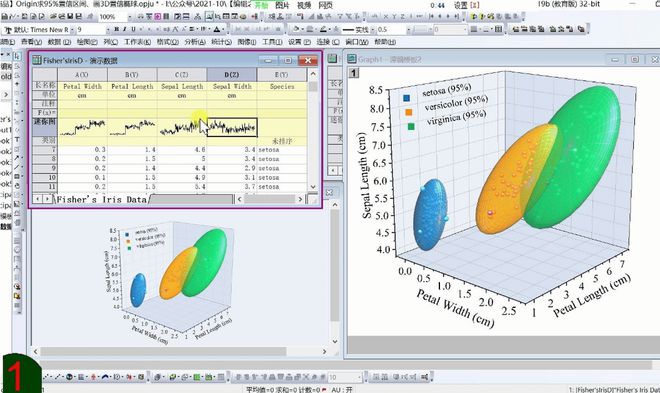Click the orange versicolor legend swatch

pos(409,112)
